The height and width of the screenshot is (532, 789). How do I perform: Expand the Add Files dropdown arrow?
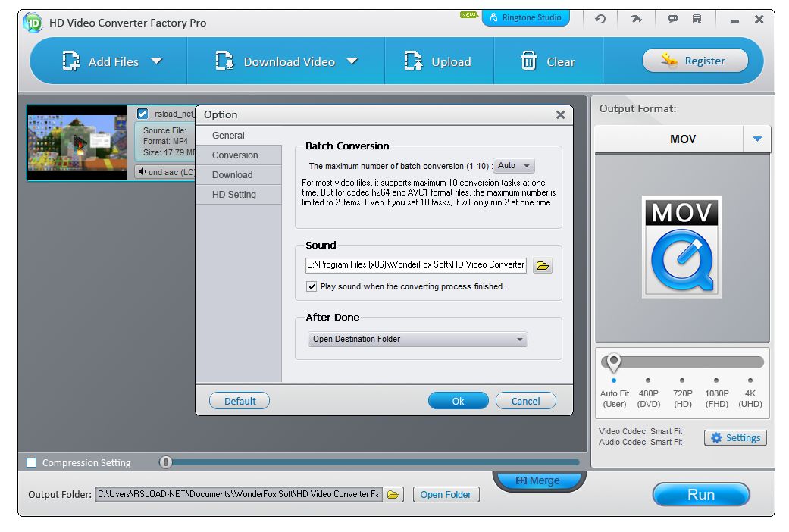point(156,61)
